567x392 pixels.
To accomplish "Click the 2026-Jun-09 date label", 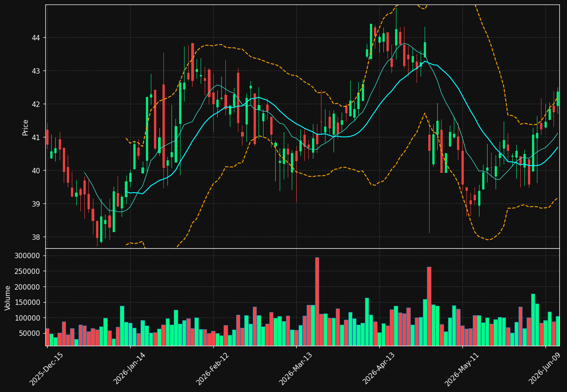I will pyautogui.click(x=545, y=369).
